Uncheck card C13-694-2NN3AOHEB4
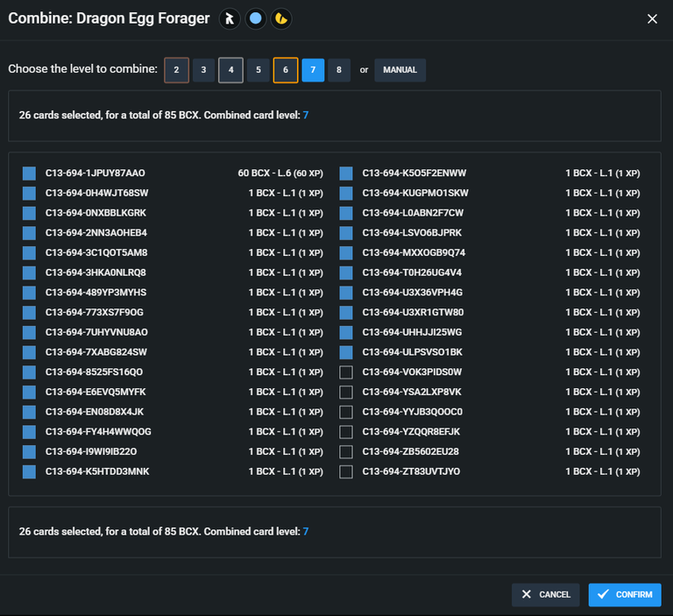The height and width of the screenshot is (616, 673). coord(29,233)
